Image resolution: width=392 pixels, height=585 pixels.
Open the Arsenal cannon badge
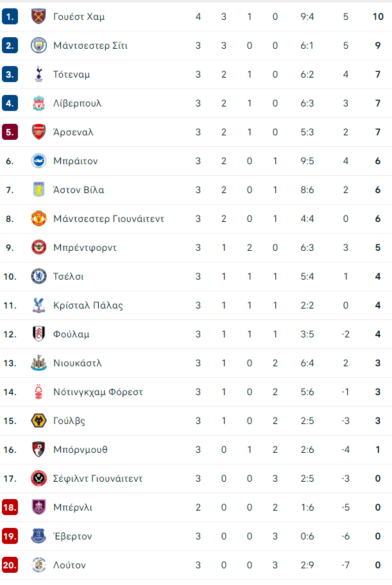point(38,132)
